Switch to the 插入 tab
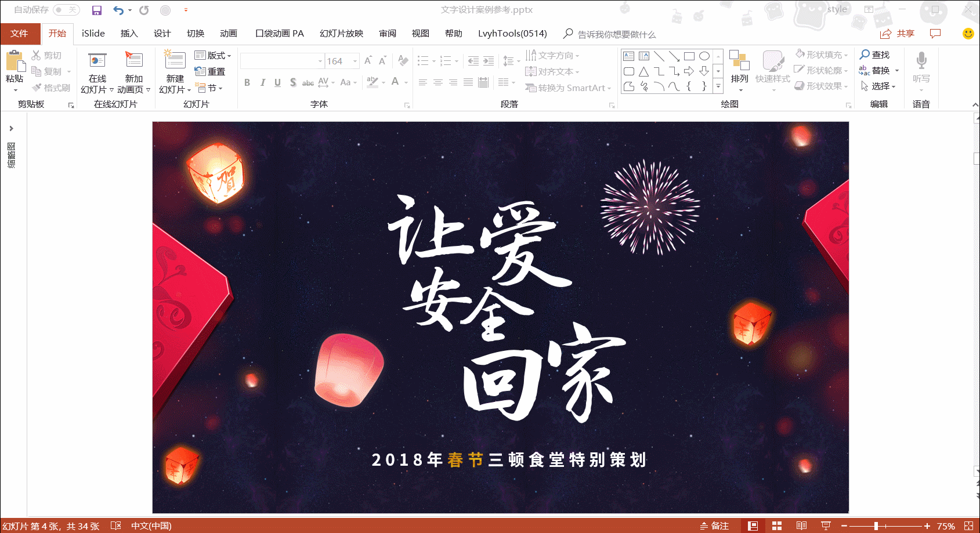The image size is (980, 533). [x=129, y=34]
